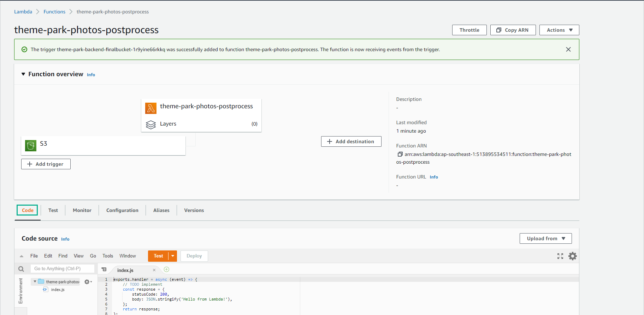Open the file tree gear settings menu
The height and width of the screenshot is (315, 644).
point(88,282)
